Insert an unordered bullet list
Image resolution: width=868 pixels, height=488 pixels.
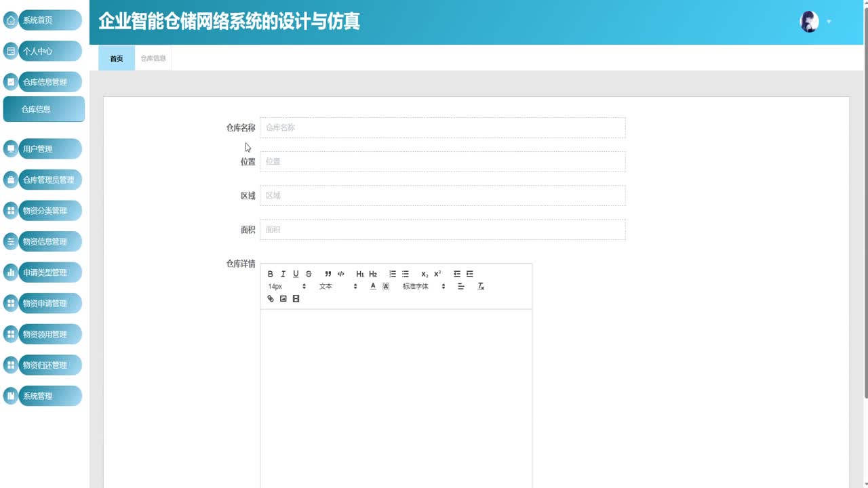click(406, 274)
